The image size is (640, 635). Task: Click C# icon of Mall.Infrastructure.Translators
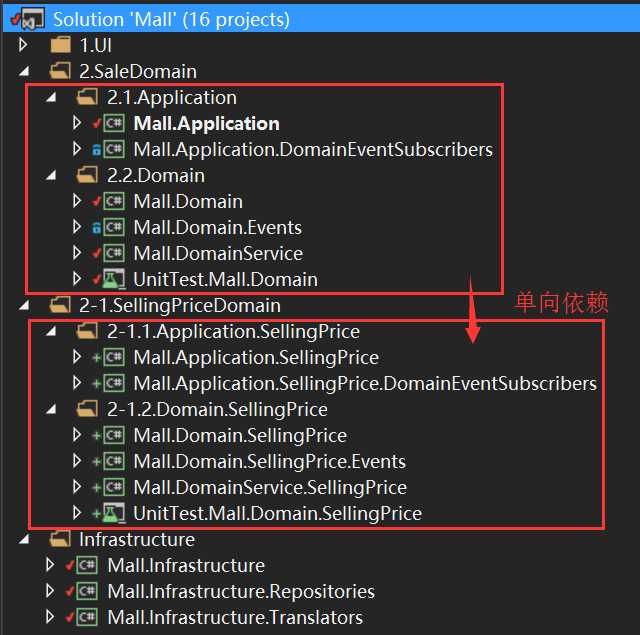[87, 617]
